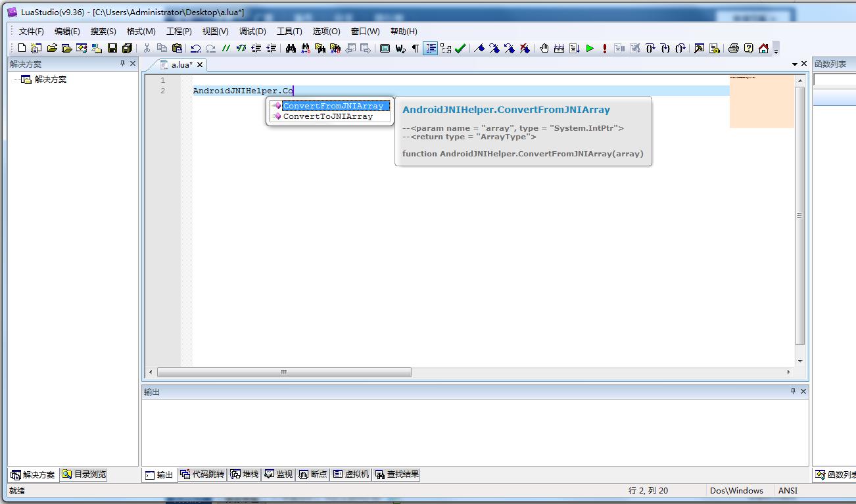Viewport: 856px width, 504px height.
Task: Increase indent of selected lines
Action: click(x=271, y=48)
